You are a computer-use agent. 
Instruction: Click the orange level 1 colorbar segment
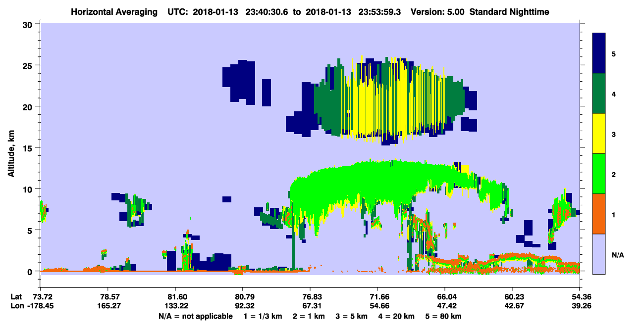coord(599,213)
